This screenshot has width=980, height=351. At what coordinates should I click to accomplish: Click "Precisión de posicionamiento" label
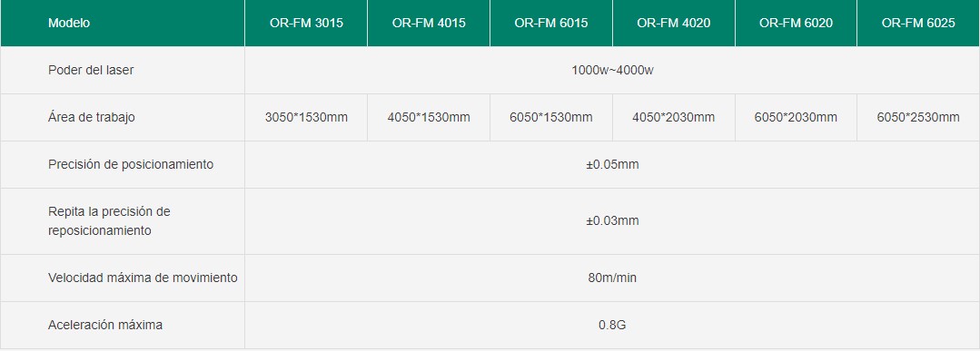click(x=131, y=164)
